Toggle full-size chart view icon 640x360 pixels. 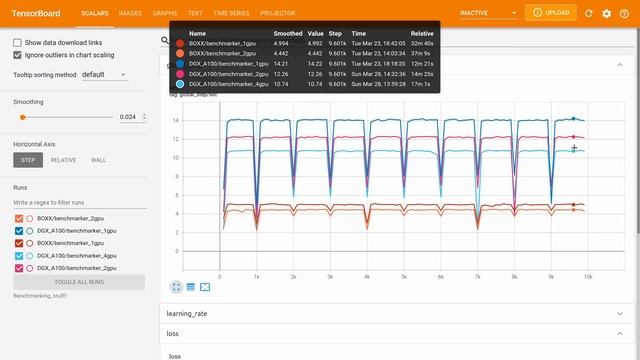[176, 287]
